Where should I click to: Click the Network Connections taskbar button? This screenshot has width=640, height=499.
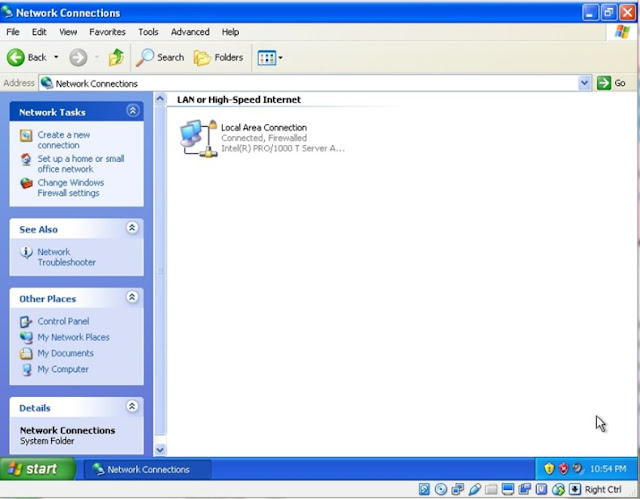[147, 469]
